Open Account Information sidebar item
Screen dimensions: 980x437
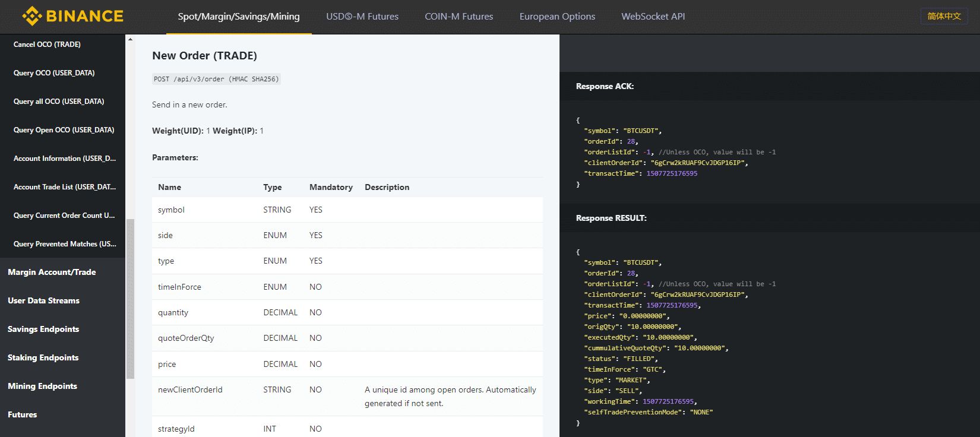tap(64, 159)
